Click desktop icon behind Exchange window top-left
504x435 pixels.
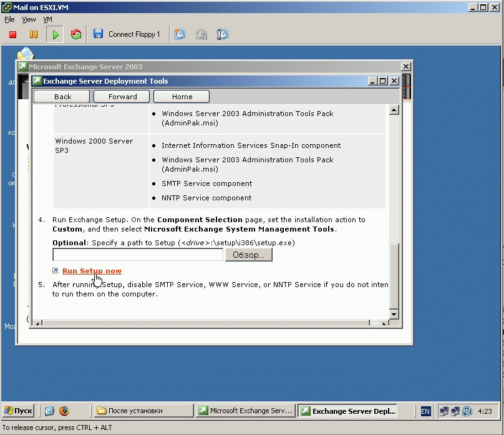click(26, 53)
